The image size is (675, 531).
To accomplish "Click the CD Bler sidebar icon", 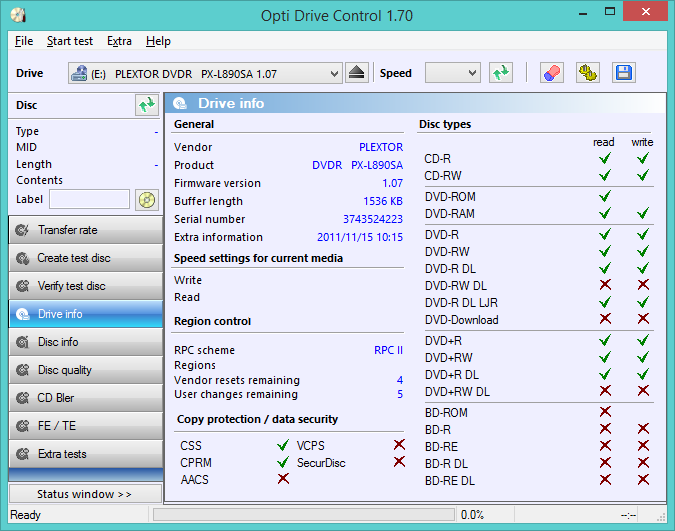I will pyautogui.click(x=22, y=398).
